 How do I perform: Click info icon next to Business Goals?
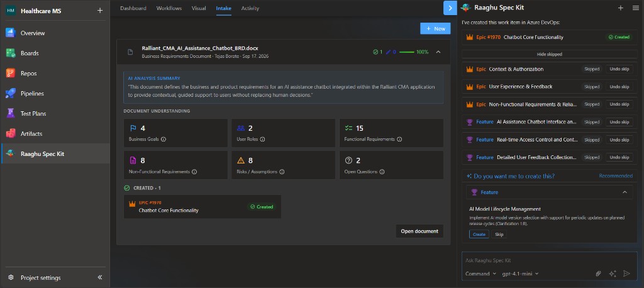[163, 139]
